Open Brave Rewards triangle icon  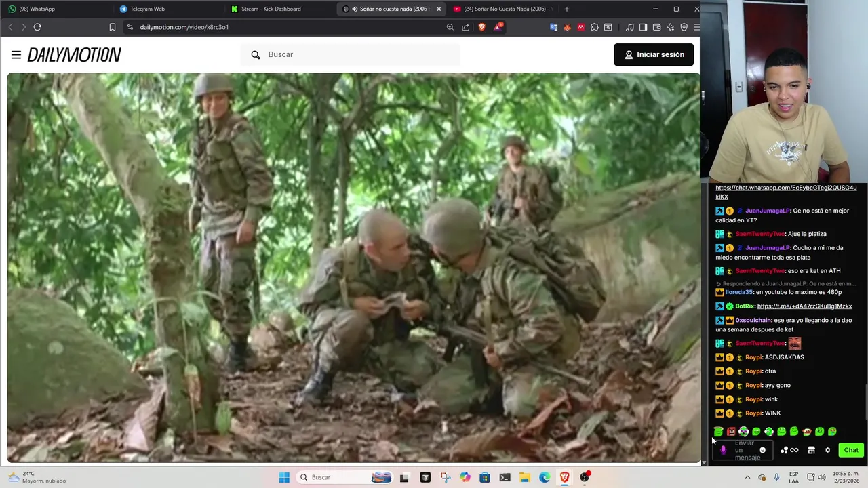[498, 27]
